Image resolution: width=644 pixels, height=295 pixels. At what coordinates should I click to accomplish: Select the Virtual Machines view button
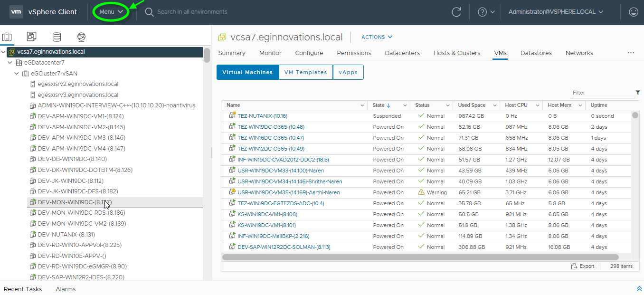(247, 72)
